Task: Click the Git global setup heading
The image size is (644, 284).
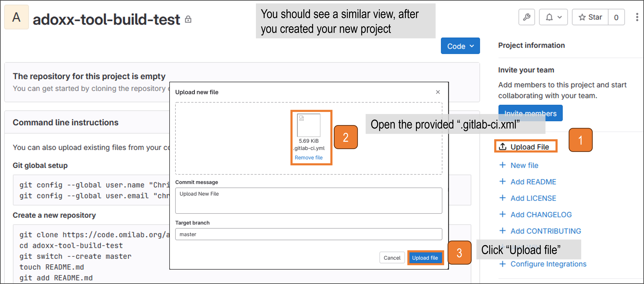Action: (x=40, y=166)
